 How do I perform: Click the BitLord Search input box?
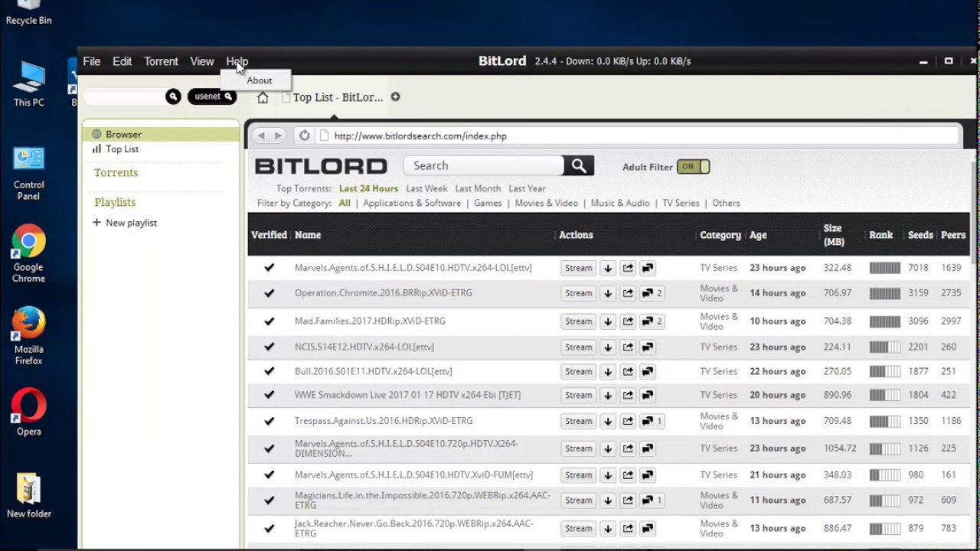pos(484,165)
